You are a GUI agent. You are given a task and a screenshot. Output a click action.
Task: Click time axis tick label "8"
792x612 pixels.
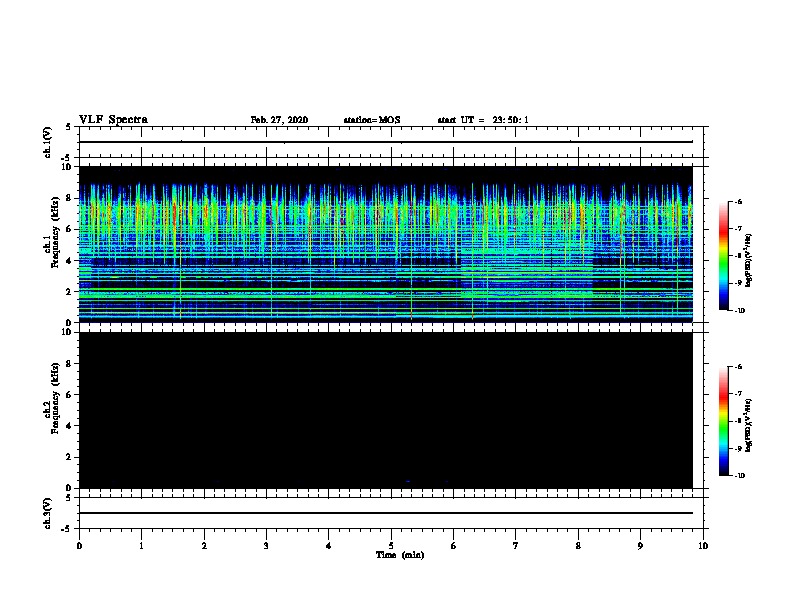[578, 546]
